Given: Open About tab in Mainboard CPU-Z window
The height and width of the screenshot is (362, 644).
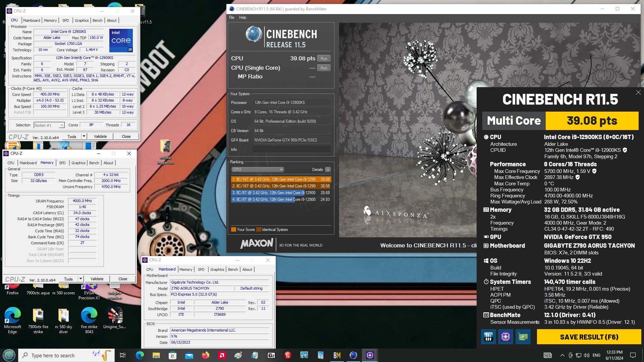Looking at the screenshot, I should click(x=247, y=269).
